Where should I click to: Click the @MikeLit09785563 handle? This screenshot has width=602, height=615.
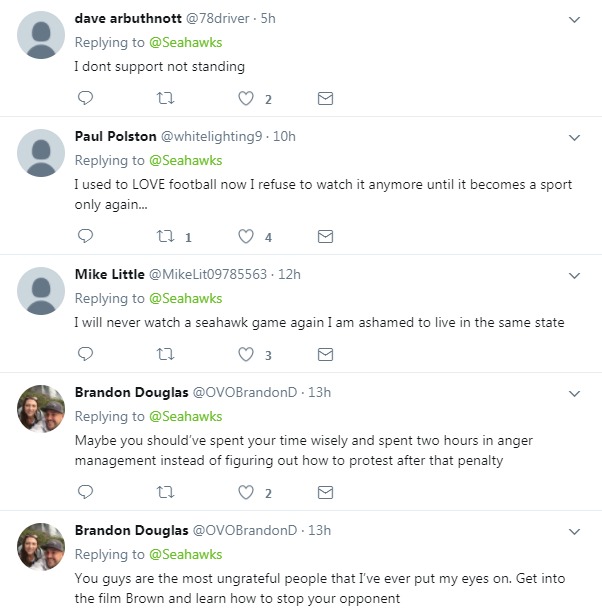210,274
